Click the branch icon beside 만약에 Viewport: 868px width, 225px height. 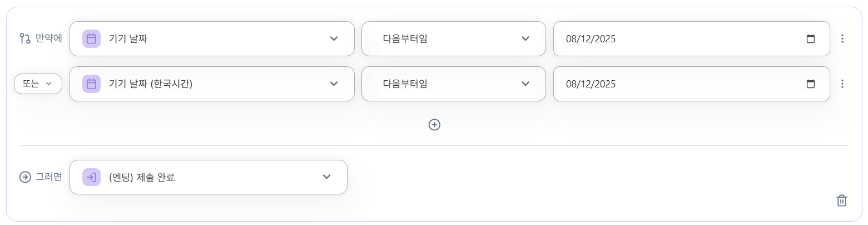coord(24,38)
